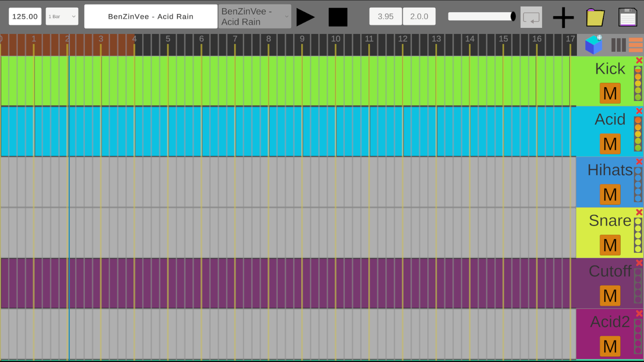Mute the Kick track
Screen dimensions: 644x362
(x=610, y=93)
